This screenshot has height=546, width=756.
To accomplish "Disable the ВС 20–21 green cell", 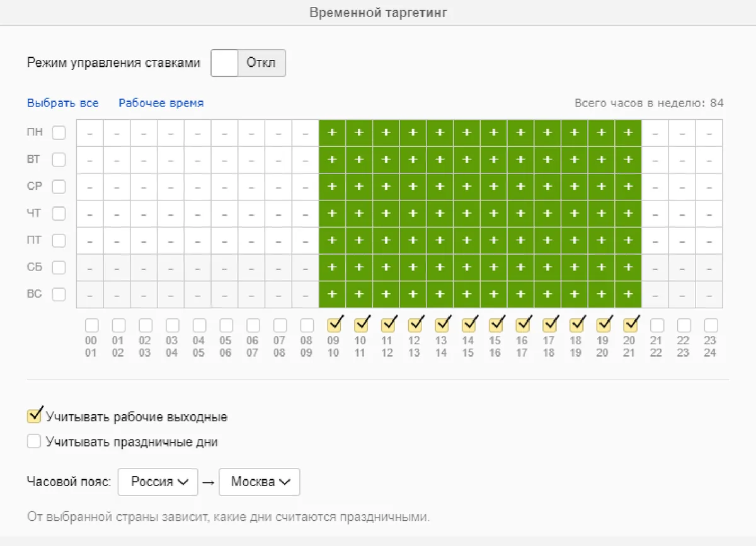I will [628, 294].
